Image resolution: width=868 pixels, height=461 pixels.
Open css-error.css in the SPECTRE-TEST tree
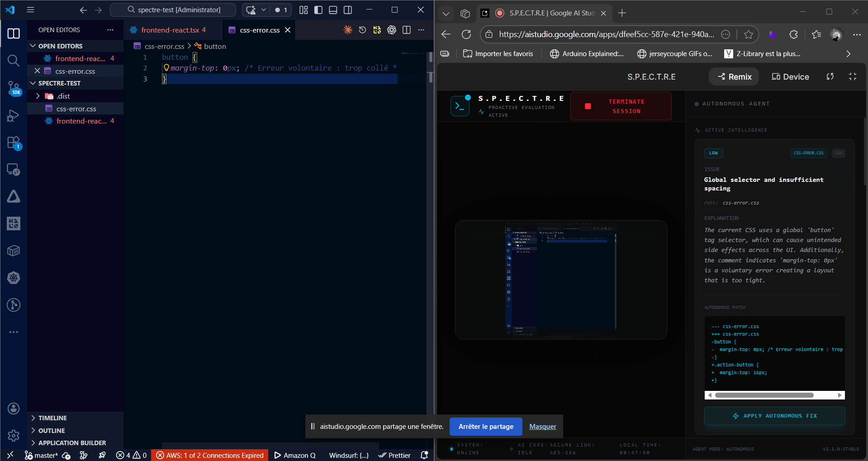tap(76, 109)
